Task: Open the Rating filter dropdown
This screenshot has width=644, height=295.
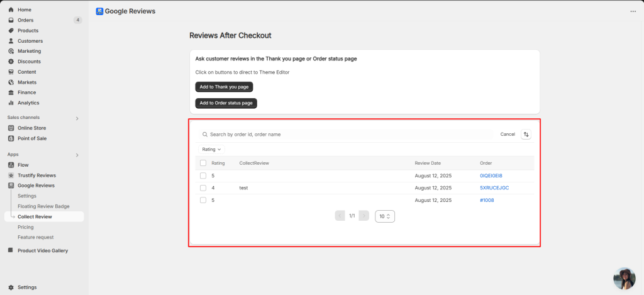Action: click(x=211, y=150)
